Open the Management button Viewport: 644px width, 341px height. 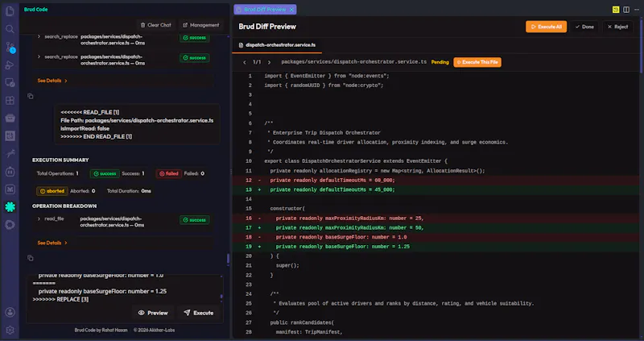(x=200, y=25)
